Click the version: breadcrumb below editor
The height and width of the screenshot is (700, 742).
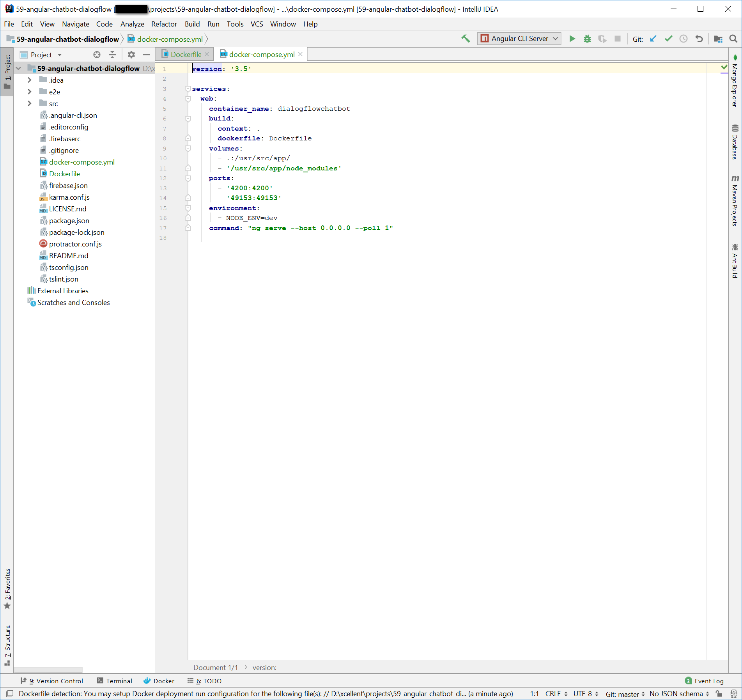264,668
